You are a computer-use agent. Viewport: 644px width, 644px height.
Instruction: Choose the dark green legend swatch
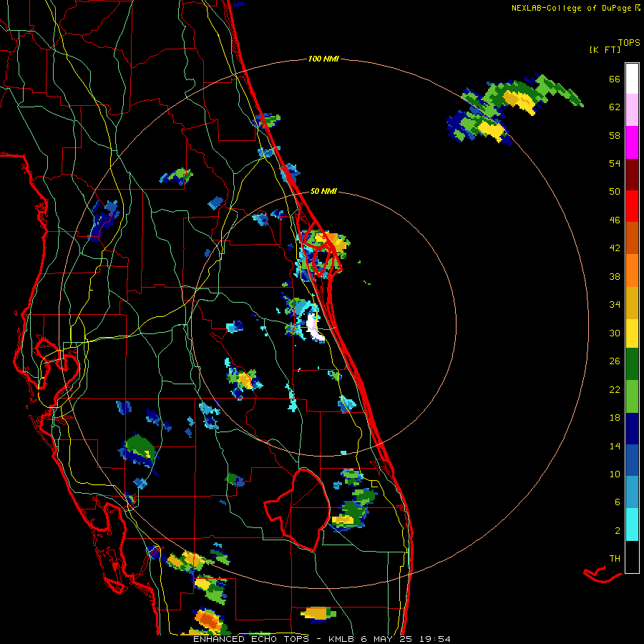632,364
